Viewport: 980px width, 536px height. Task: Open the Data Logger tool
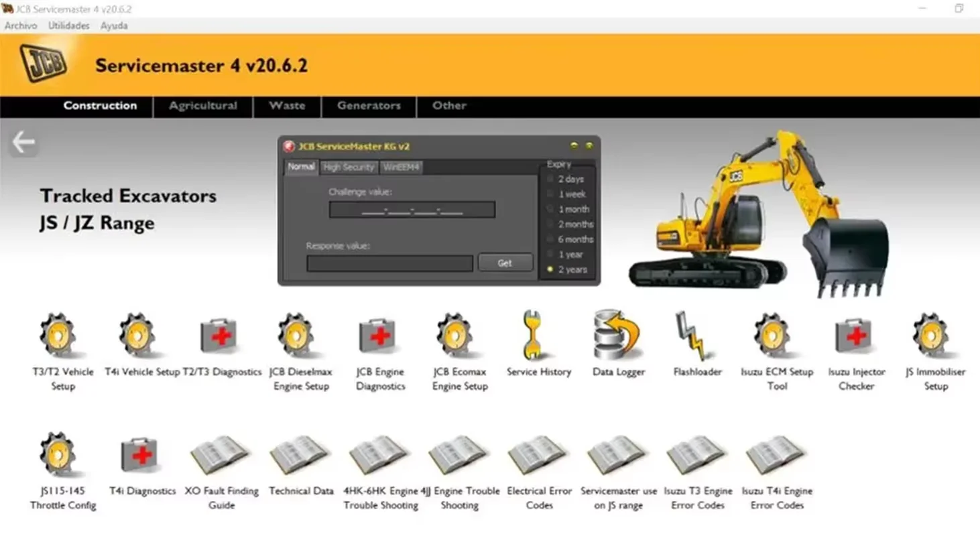pyautogui.click(x=616, y=335)
